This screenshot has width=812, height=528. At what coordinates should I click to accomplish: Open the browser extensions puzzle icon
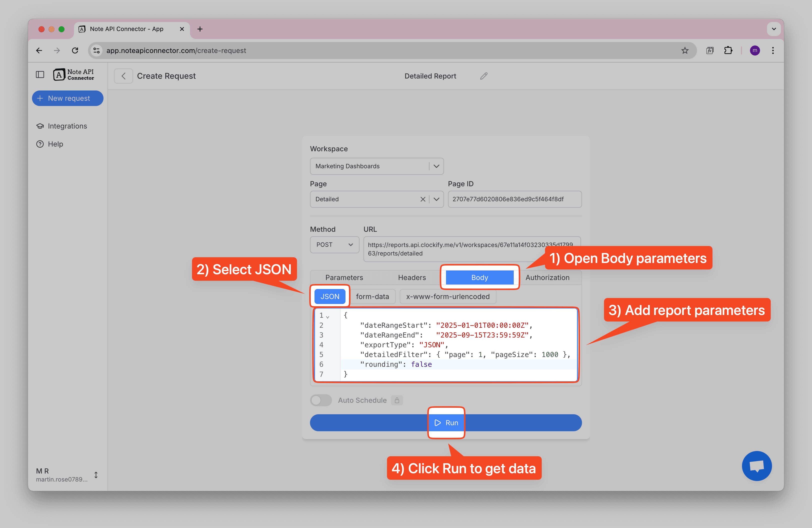coord(728,50)
